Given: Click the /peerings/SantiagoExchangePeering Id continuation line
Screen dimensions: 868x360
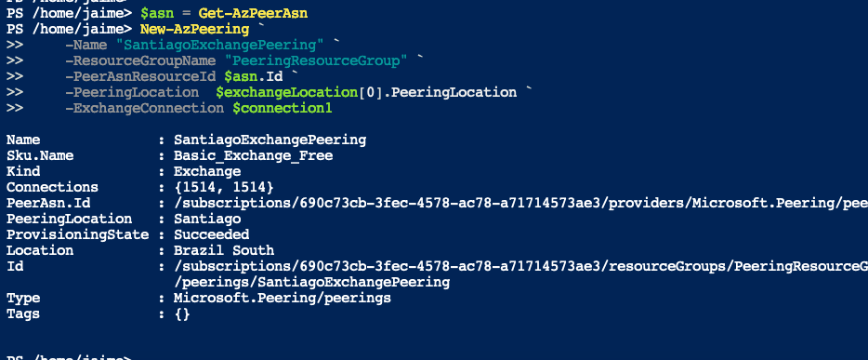Looking at the screenshot, I should click(311, 282).
